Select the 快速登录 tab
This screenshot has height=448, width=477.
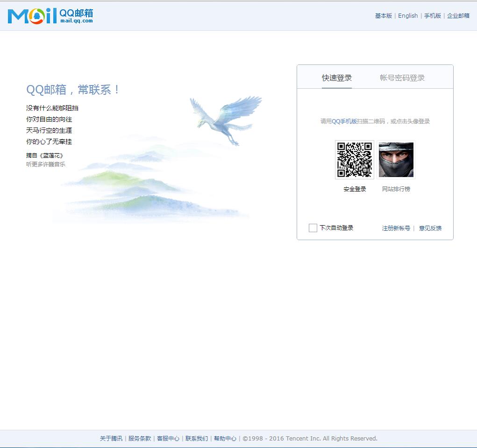[337, 78]
